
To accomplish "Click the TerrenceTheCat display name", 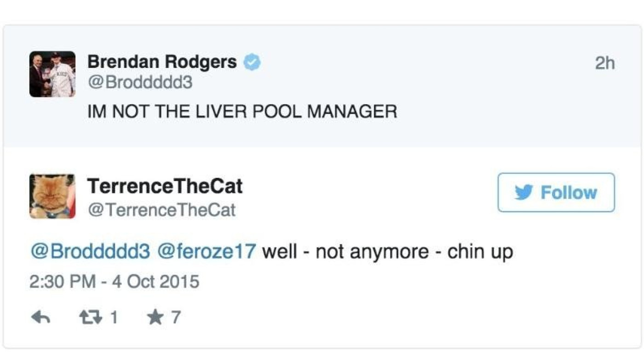I will point(165,186).
